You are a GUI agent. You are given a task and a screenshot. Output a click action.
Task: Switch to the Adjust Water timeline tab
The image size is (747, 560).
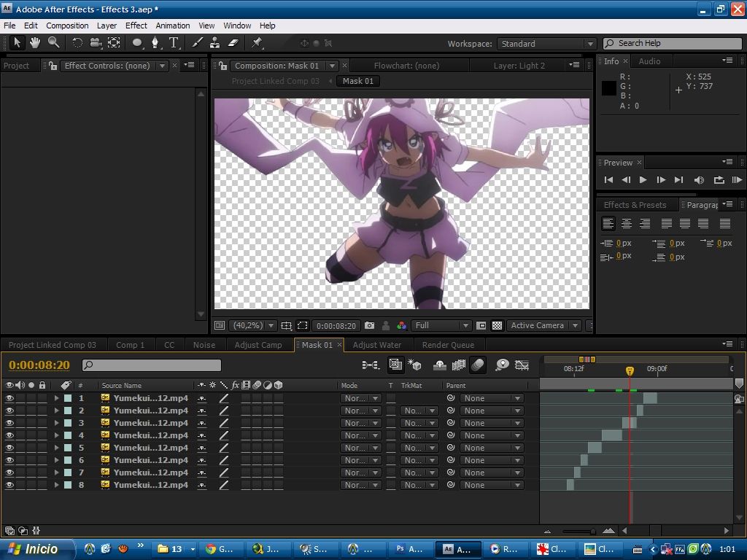point(377,345)
